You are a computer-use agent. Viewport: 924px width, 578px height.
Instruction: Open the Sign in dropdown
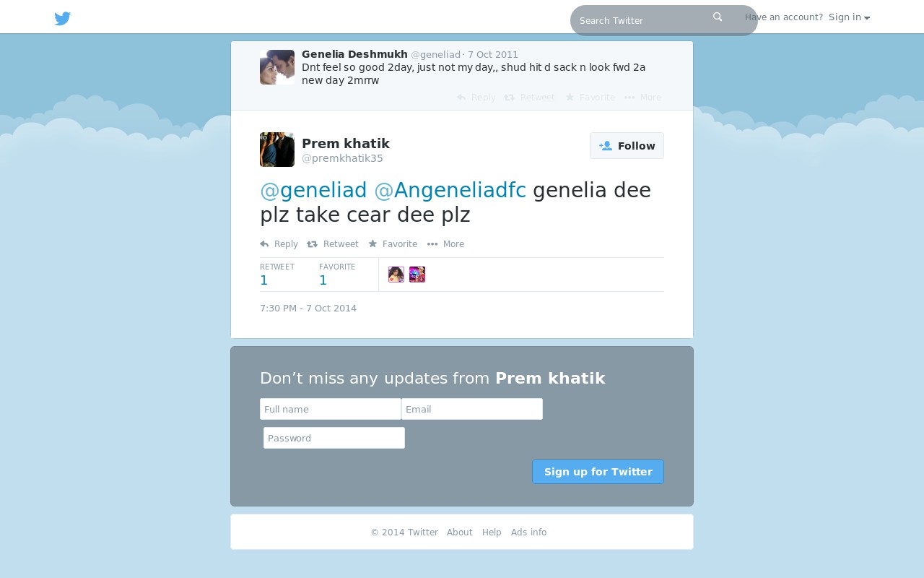pyautogui.click(x=849, y=17)
